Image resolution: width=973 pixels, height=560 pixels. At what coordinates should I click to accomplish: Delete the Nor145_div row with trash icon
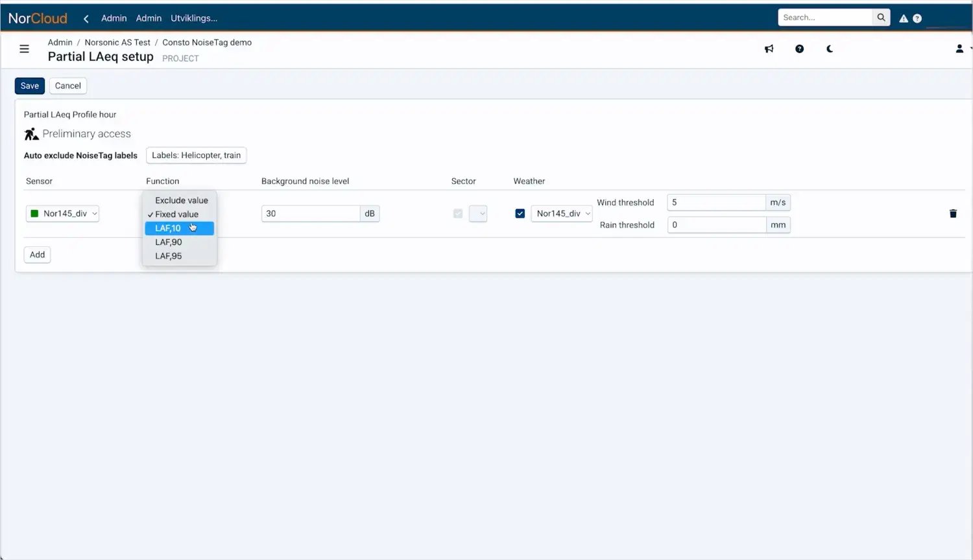953,213
